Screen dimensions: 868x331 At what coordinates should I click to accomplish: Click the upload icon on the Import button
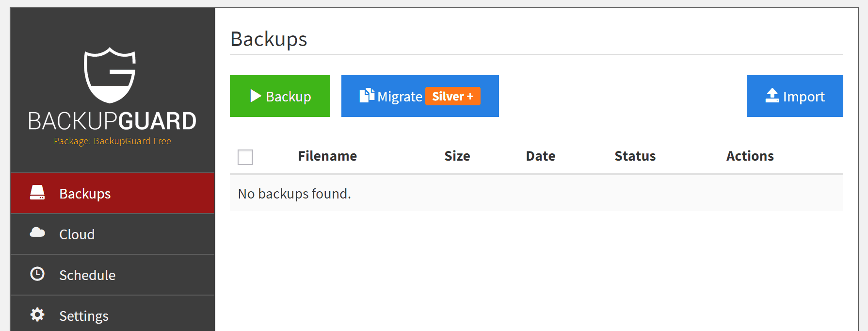pyautogui.click(x=772, y=96)
